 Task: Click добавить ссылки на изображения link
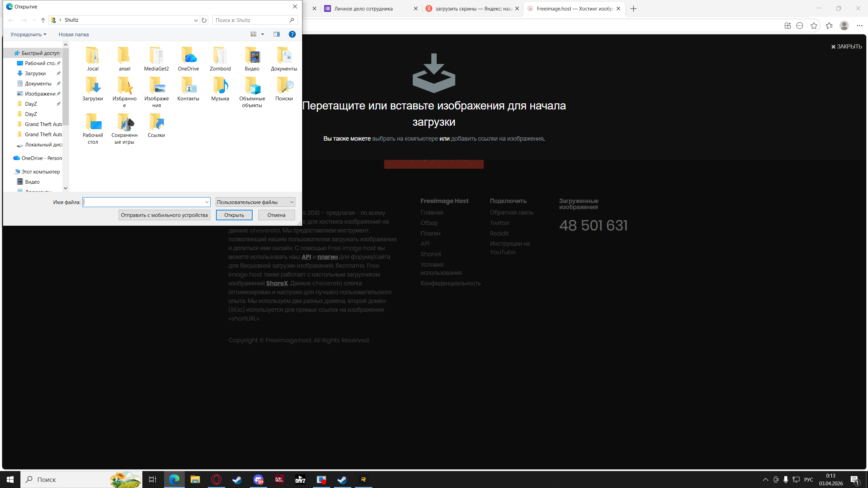(x=497, y=139)
